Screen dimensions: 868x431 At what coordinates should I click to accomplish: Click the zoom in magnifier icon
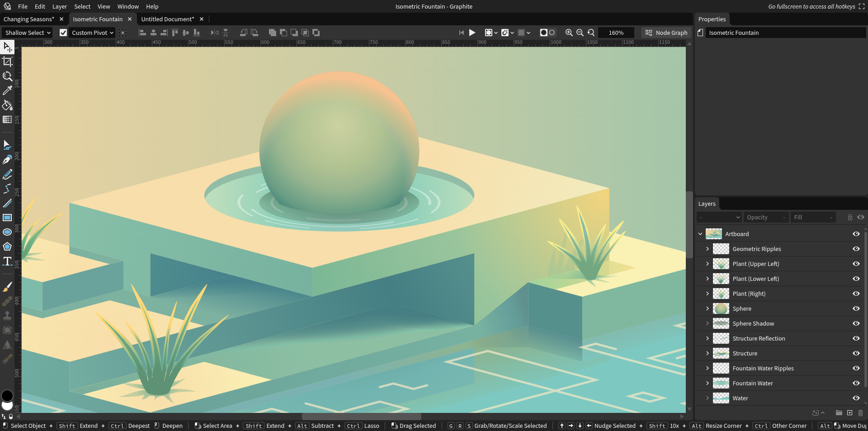569,33
